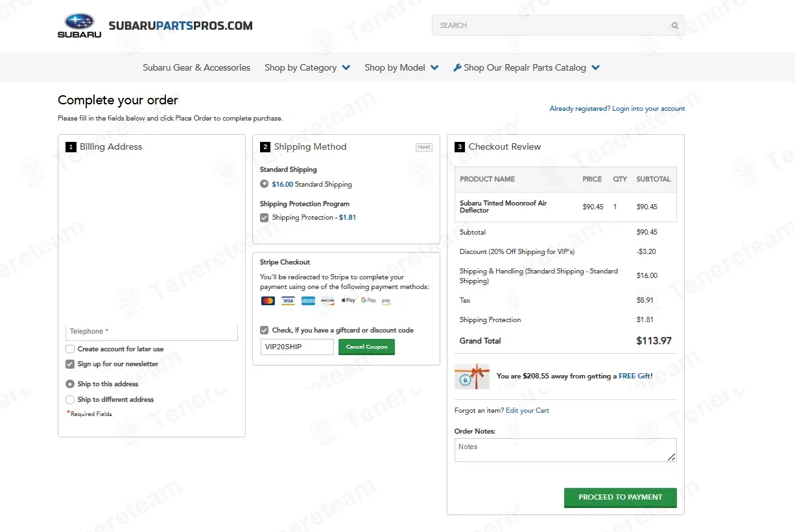Click the Visa payment icon
795x532 pixels.
pyautogui.click(x=288, y=301)
